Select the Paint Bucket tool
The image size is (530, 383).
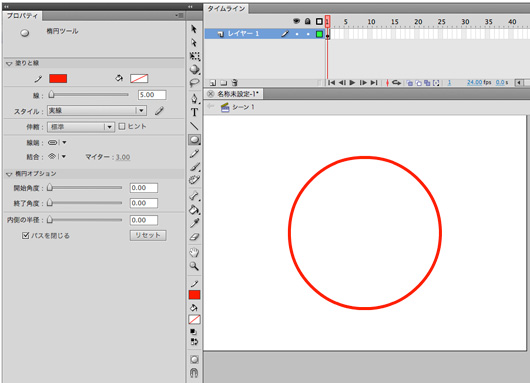pyautogui.click(x=194, y=210)
